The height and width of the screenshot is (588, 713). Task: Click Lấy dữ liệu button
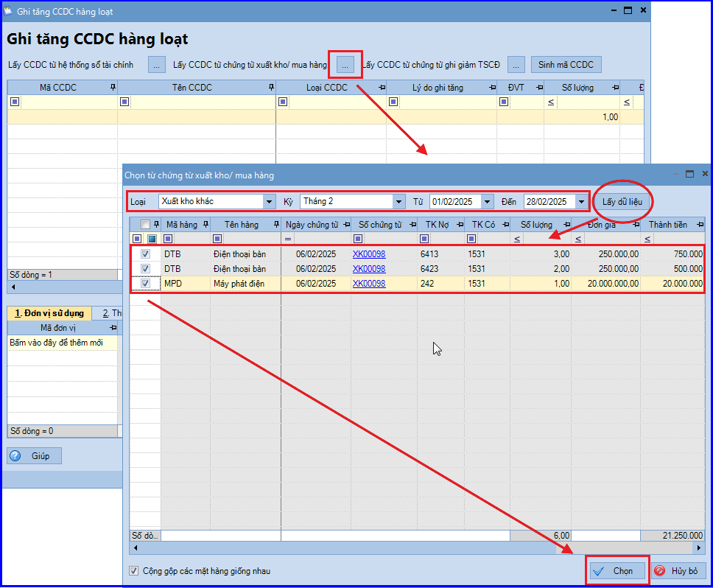(622, 201)
